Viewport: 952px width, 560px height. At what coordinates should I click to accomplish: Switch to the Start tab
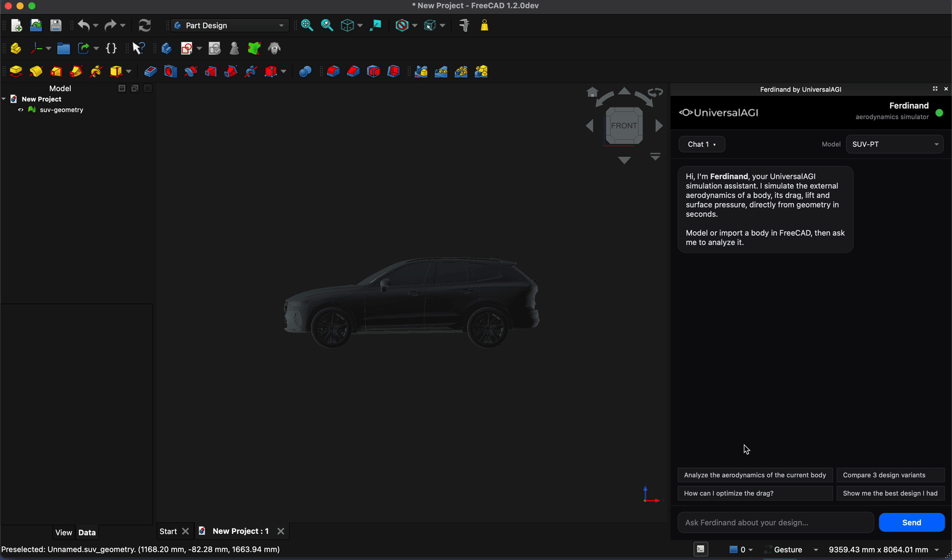pos(168,531)
